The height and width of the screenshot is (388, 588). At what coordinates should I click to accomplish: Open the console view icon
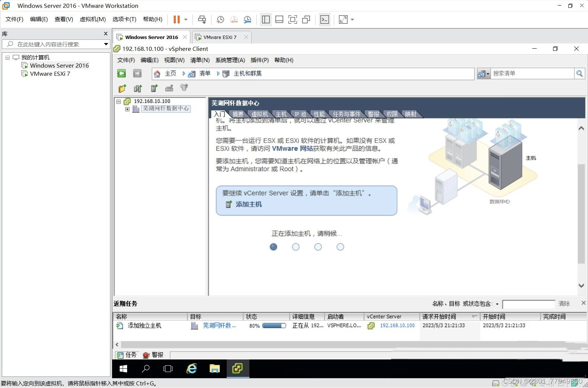point(324,19)
